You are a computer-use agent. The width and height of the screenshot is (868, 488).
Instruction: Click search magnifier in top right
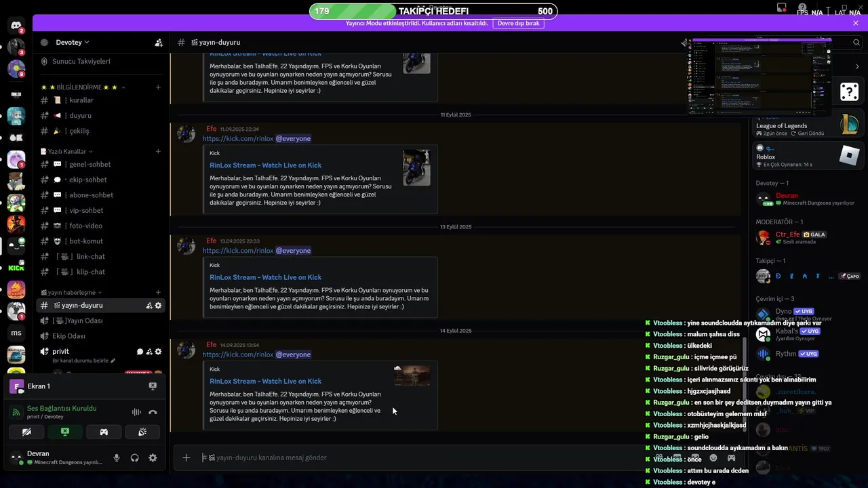pyautogui.click(x=856, y=42)
